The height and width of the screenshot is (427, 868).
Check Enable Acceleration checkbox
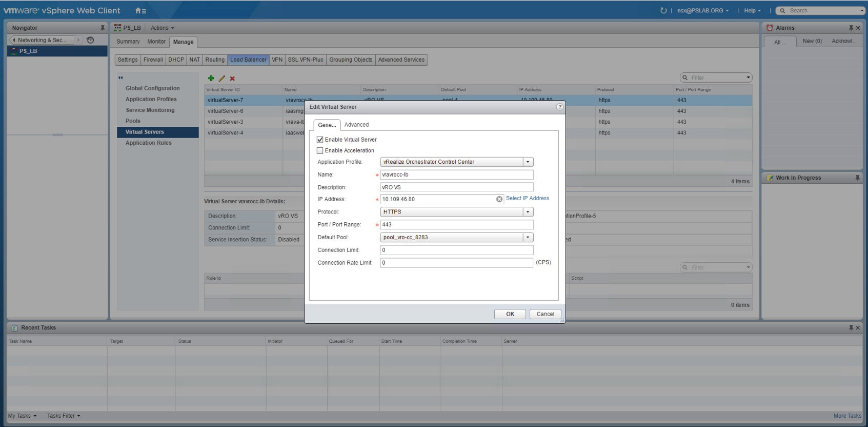tap(320, 150)
